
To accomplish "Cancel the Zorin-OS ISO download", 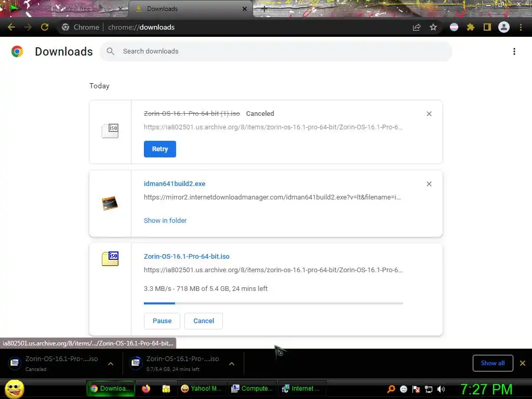I will pyautogui.click(x=204, y=321).
